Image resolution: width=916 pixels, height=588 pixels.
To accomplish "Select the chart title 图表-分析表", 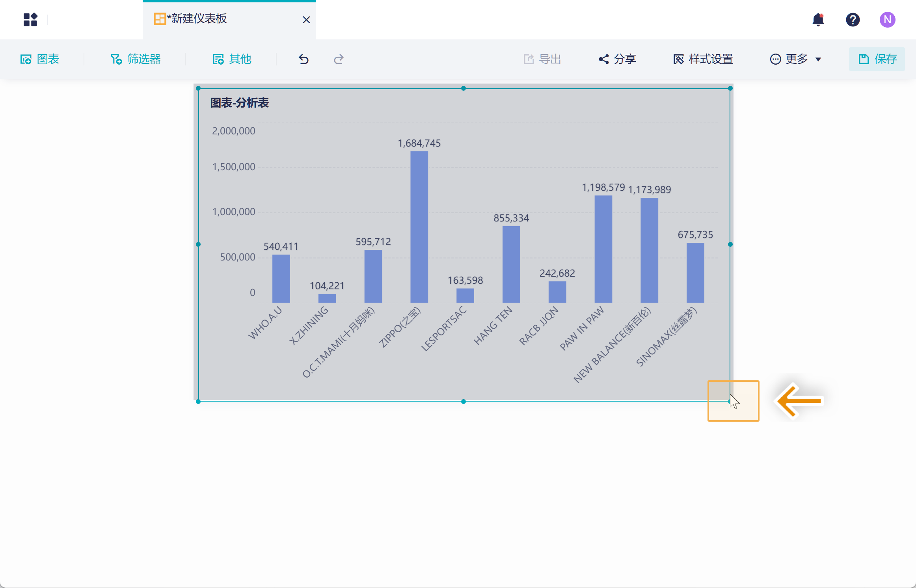I will [240, 103].
